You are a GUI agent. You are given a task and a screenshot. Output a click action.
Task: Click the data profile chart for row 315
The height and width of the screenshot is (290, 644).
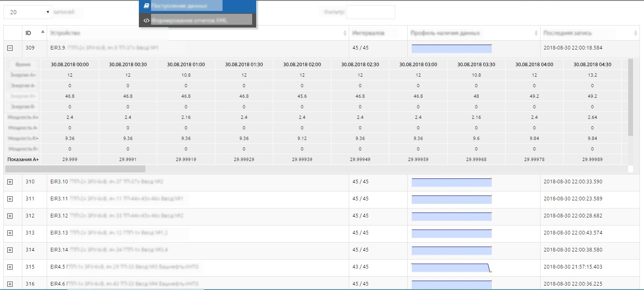click(452, 268)
